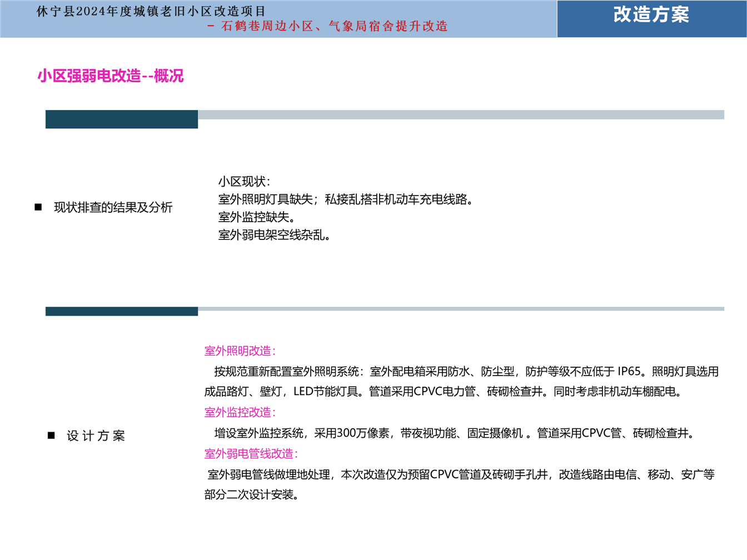The height and width of the screenshot is (560, 747).
Task: Select the line 室外照明灯具缺失；私接乱搭非机动车充电线路
Action: click(346, 199)
